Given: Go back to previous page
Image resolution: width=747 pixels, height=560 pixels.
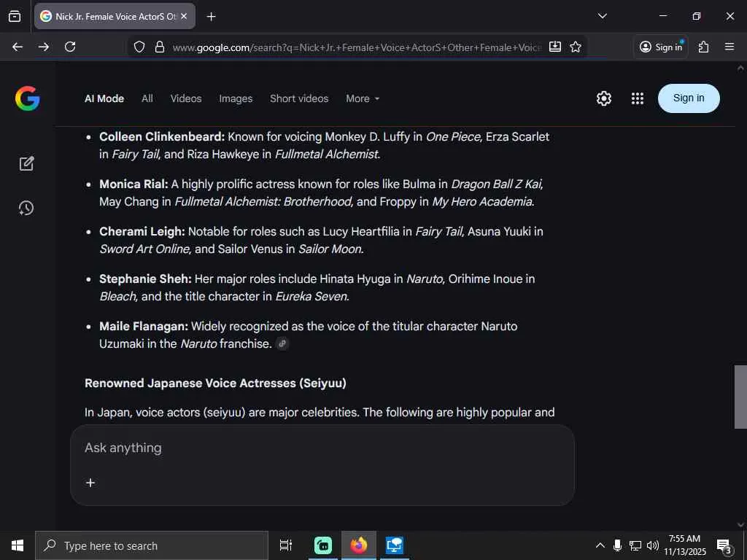Looking at the screenshot, I should pos(18,47).
